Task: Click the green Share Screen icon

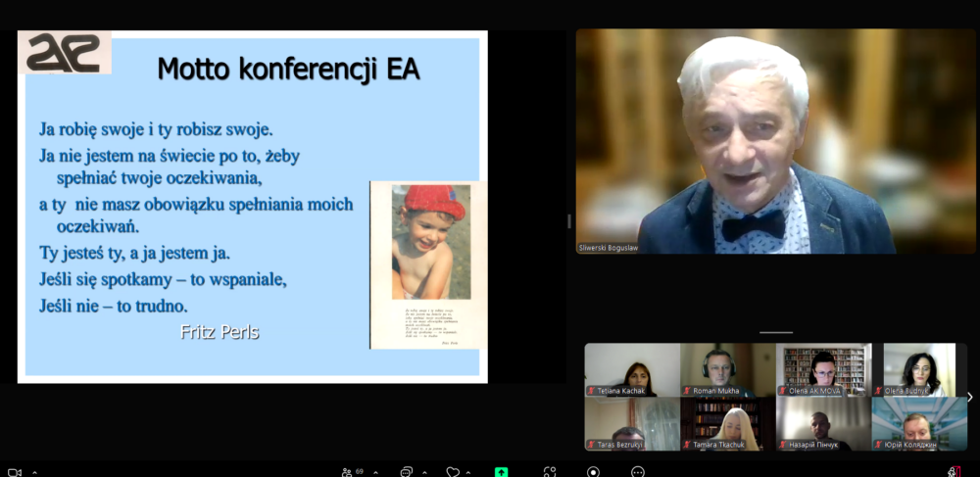Action: (501, 471)
